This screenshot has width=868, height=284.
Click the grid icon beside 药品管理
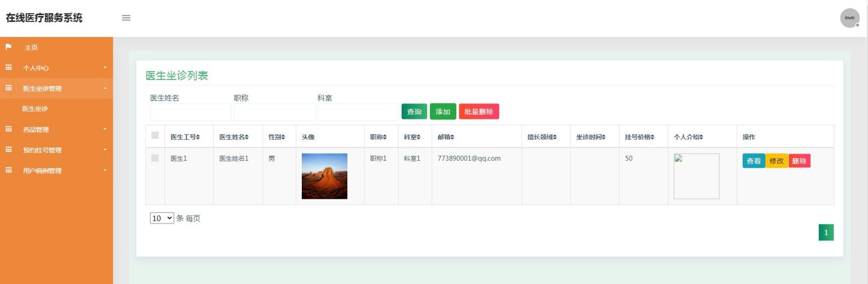click(8, 129)
